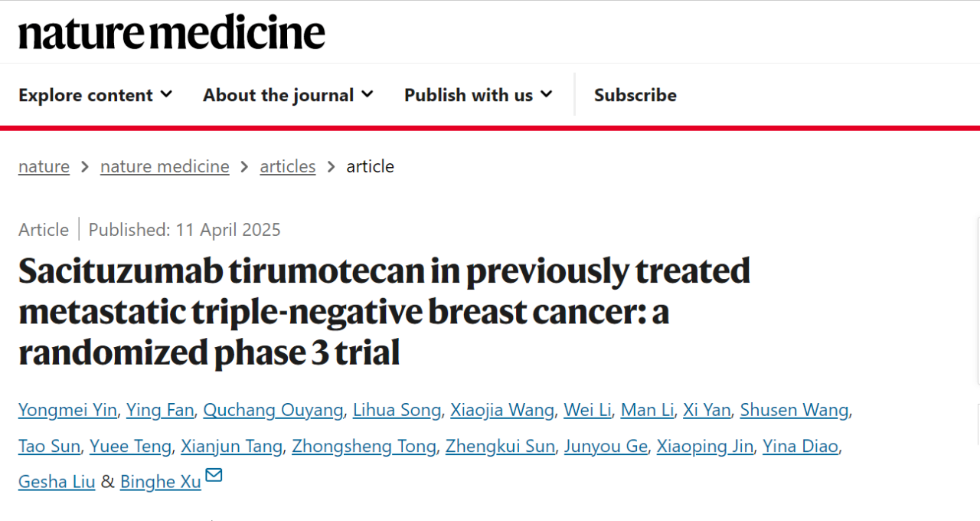Select author Xiaojia Wang
Screen dimensions: 980x521
tap(502, 410)
